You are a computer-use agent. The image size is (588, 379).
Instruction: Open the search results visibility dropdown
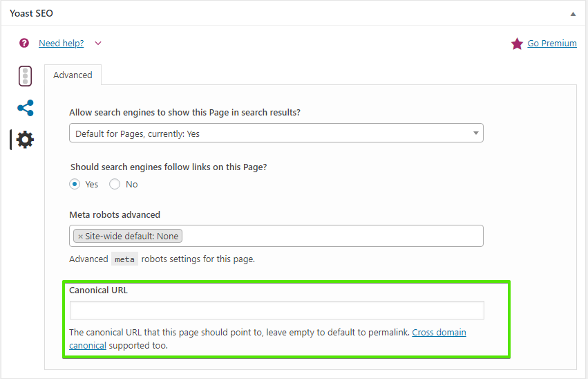pyautogui.click(x=276, y=133)
